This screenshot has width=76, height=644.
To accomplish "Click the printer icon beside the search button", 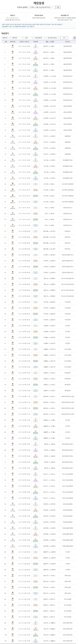I will (x=74, y=38).
